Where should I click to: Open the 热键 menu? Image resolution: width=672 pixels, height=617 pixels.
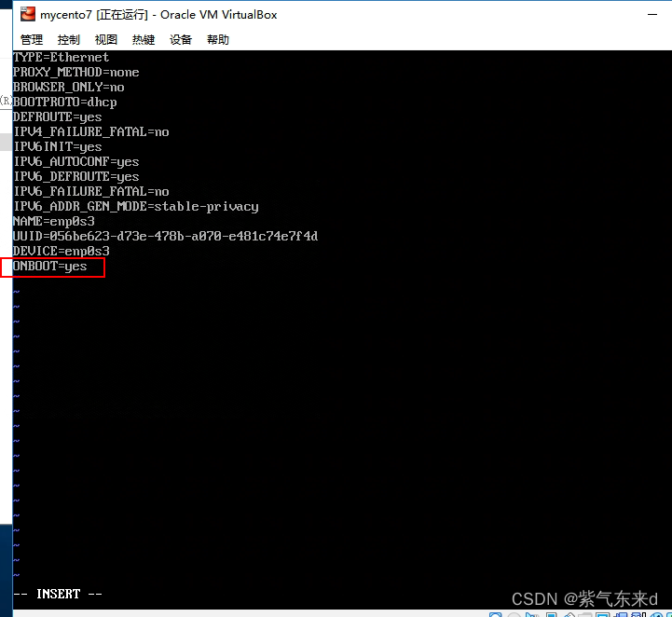[144, 40]
